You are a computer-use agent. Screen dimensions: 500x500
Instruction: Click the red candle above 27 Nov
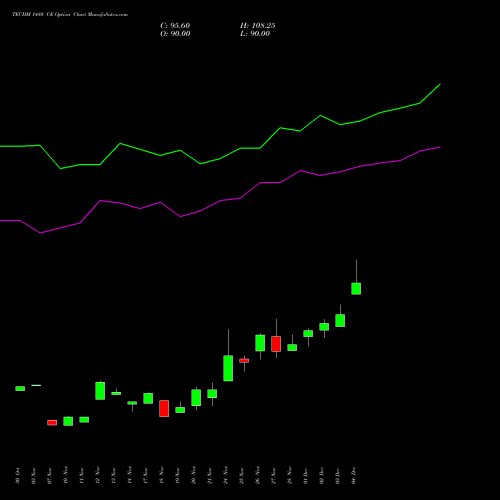point(276,344)
